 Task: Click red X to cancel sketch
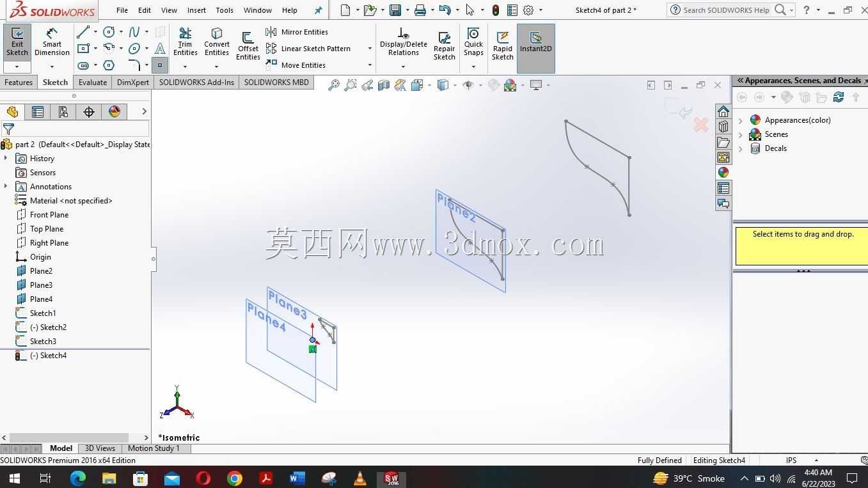[x=701, y=125]
